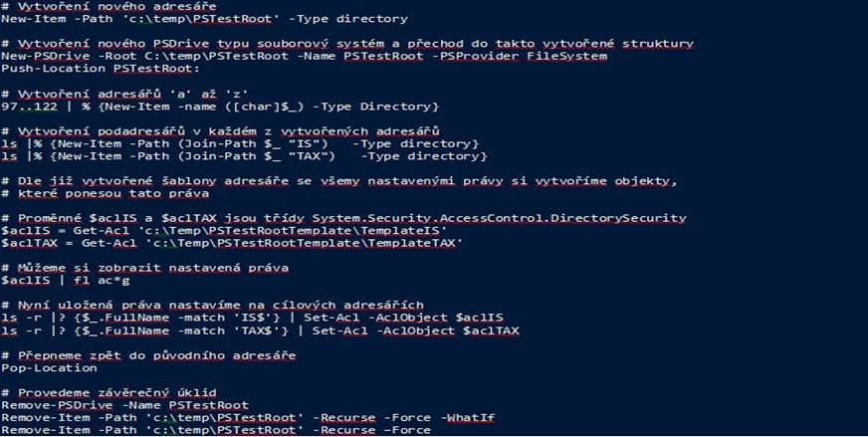Viewport: 868px width, 437px height.
Task: Click the '-WhatIf' parameter
Action: pyautogui.click(x=467, y=418)
